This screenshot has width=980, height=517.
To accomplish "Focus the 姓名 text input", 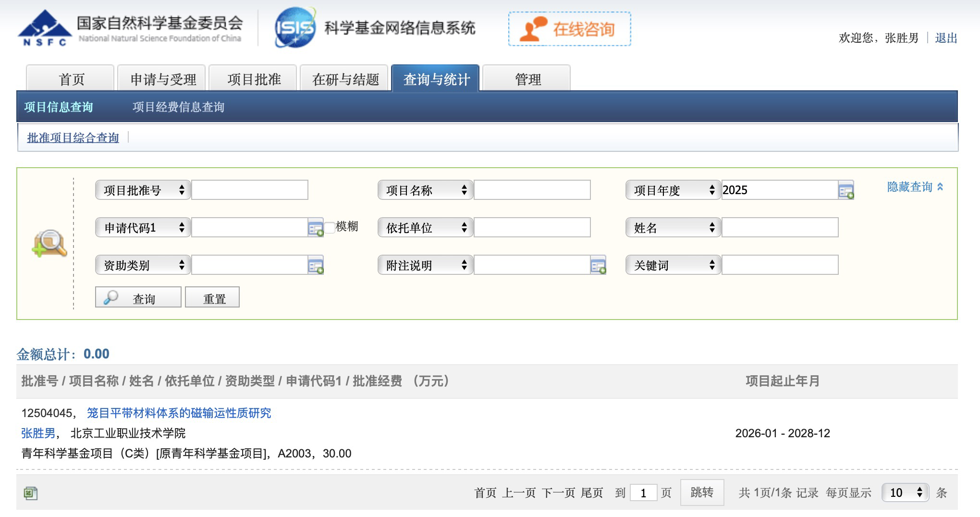I will 780,227.
